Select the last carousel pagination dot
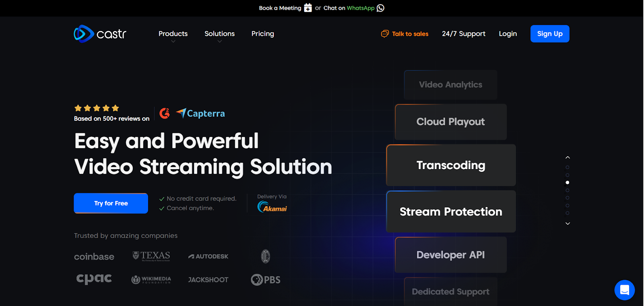Screen dimensions: 644x306 568,213
